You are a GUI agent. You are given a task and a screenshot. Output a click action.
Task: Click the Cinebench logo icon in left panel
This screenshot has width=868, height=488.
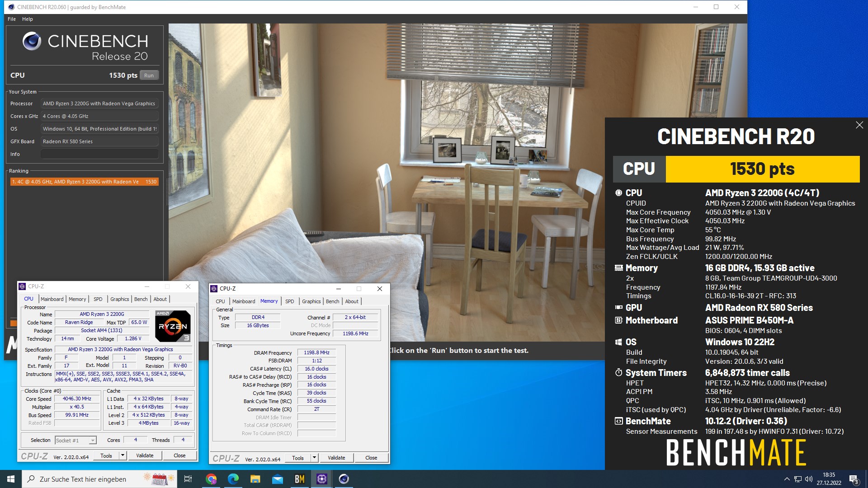tap(32, 41)
